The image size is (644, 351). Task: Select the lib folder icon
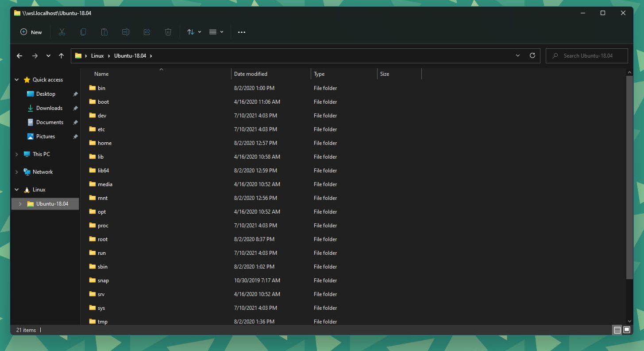click(x=92, y=156)
